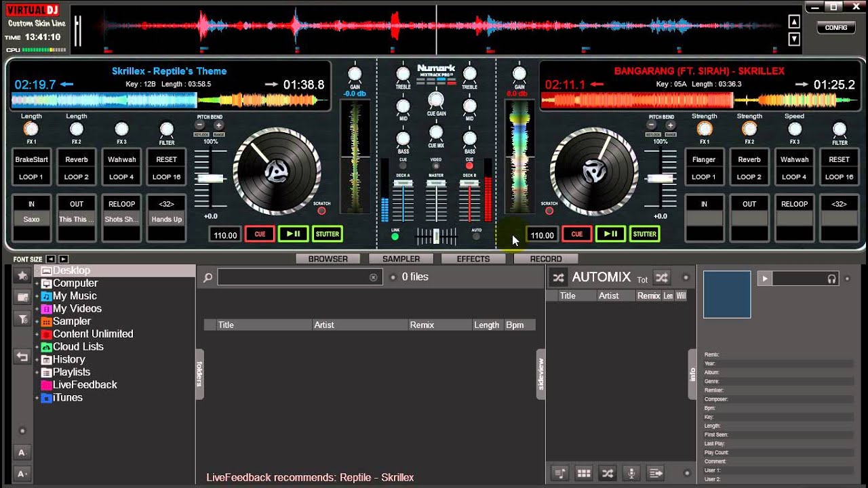Decrease the font size with the left arrow
Screen dimensions: 868x488
click(51, 259)
